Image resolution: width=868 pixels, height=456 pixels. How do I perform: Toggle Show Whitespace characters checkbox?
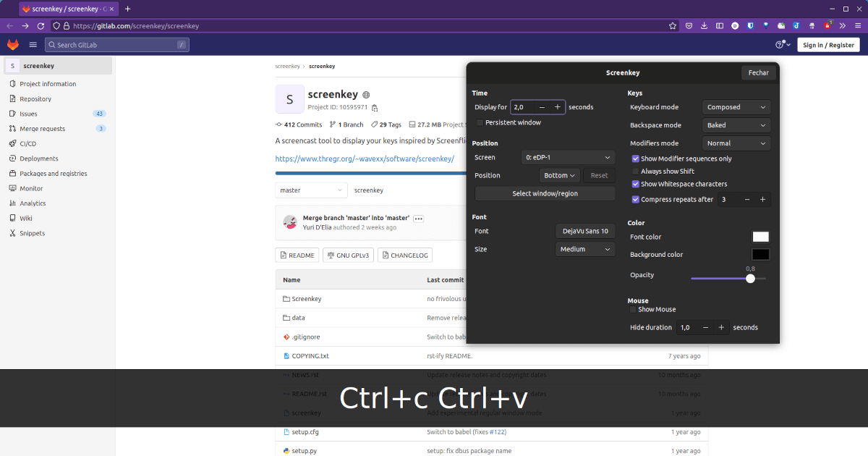point(635,184)
